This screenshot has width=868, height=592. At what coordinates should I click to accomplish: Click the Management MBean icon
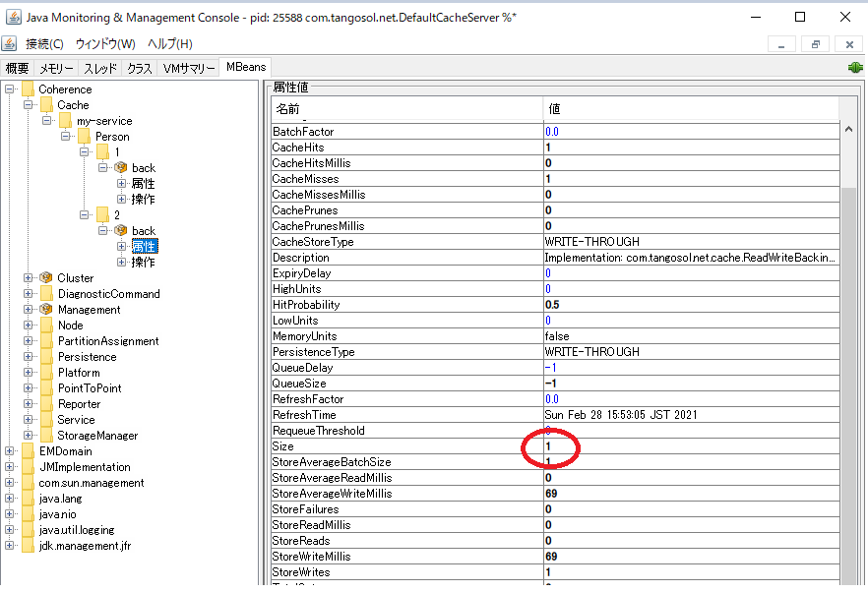coord(46,310)
